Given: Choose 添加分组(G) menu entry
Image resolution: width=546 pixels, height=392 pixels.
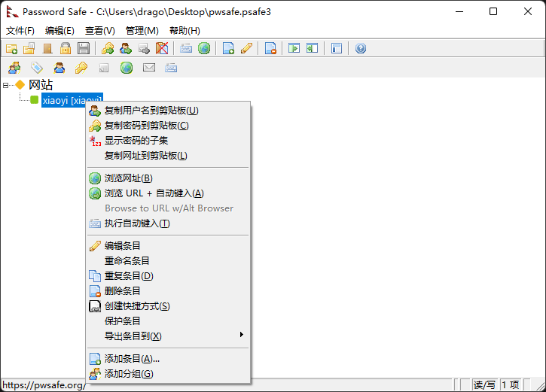Looking at the screenshot, I should tap(168, 374).
